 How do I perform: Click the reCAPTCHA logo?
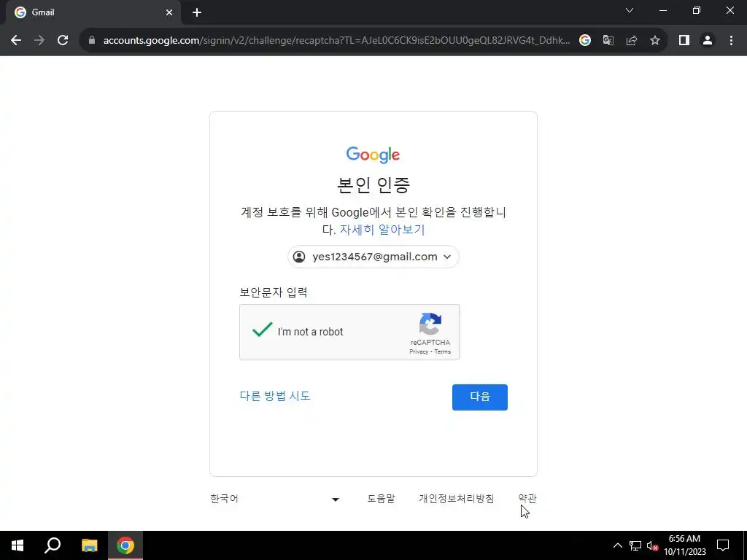[430, 324]
